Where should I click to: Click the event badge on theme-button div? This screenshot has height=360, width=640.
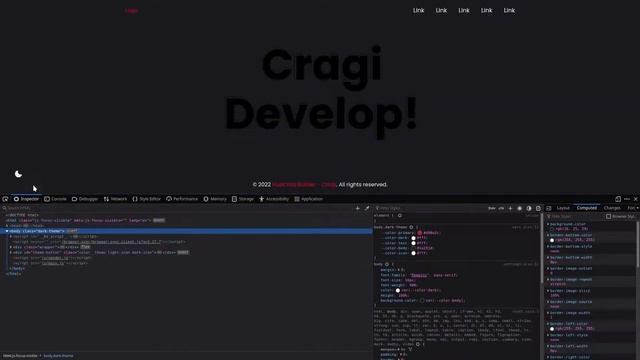[183, 252]
